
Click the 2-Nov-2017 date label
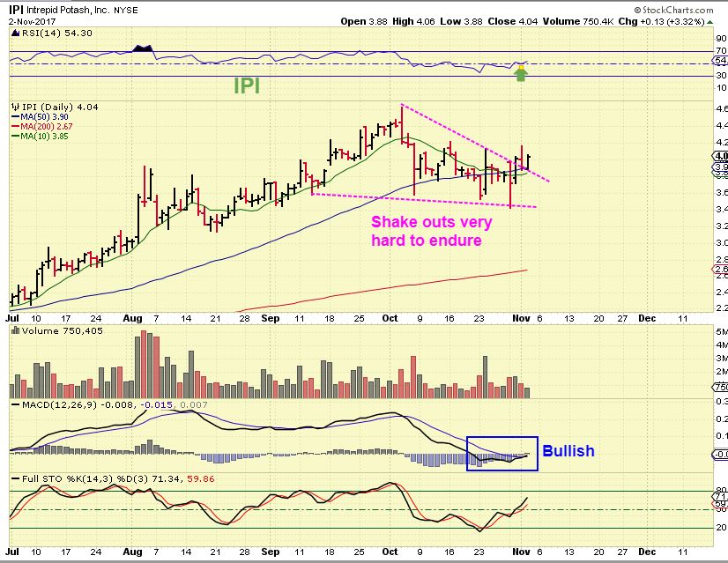point(32,22)
